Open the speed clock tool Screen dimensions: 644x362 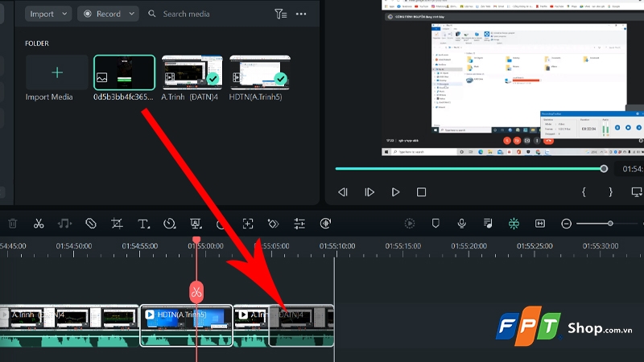pyautogui.click(x=169, y=224)
